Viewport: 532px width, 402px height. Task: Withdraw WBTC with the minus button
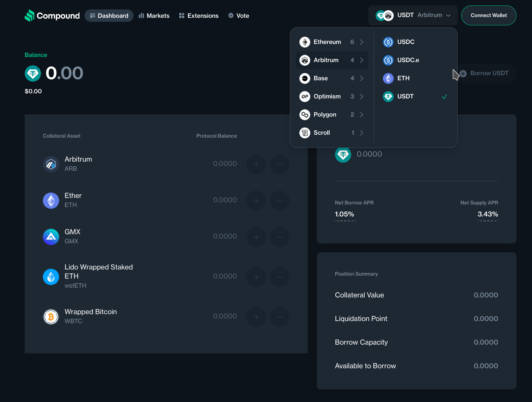coord(280,317)
